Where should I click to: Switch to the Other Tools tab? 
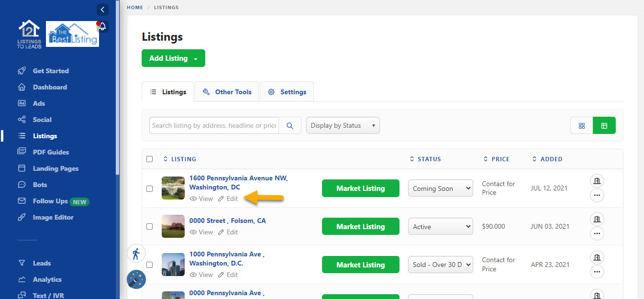[226, 91]
